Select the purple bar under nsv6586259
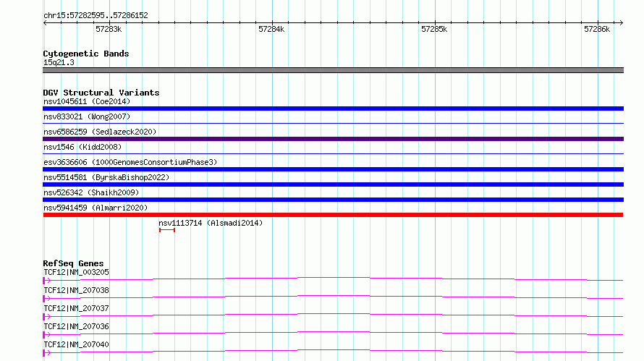Image resolution: width=644 pixels, height=361 pixels. [333, 139]
